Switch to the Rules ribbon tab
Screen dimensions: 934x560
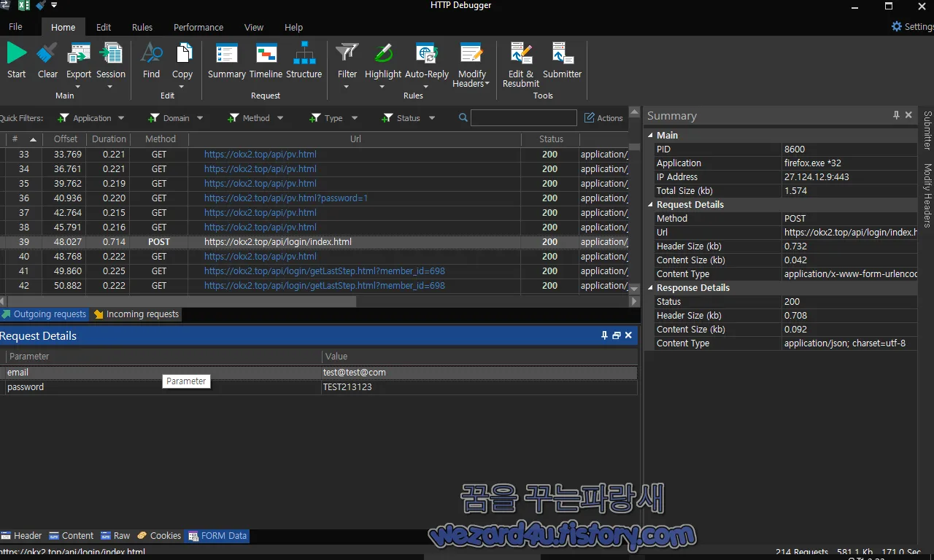(x=142, y=27)
